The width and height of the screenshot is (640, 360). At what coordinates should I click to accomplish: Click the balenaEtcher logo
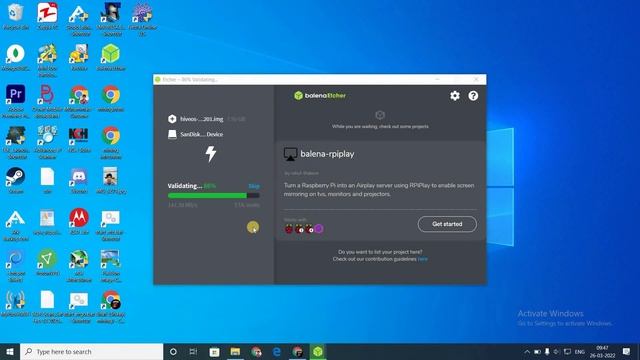(320, 96)
